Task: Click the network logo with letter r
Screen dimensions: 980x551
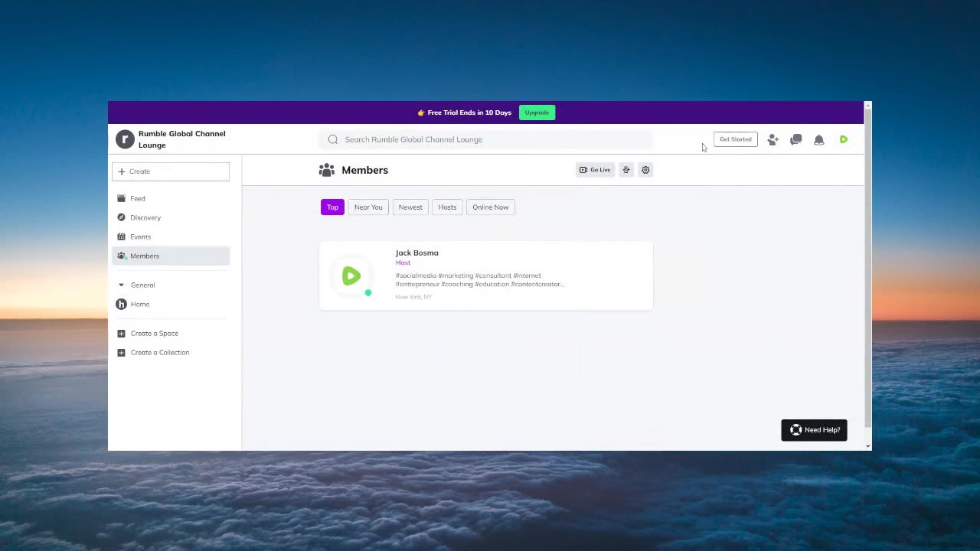Action: 125,139
